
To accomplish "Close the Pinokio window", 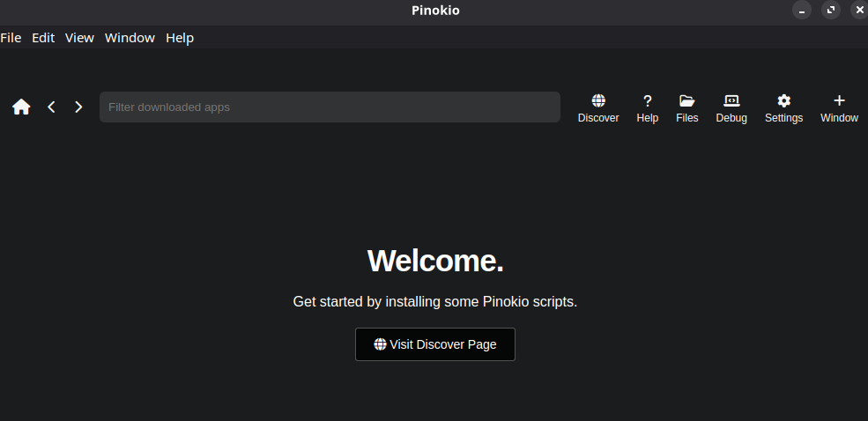I will (x=859, y=10).
